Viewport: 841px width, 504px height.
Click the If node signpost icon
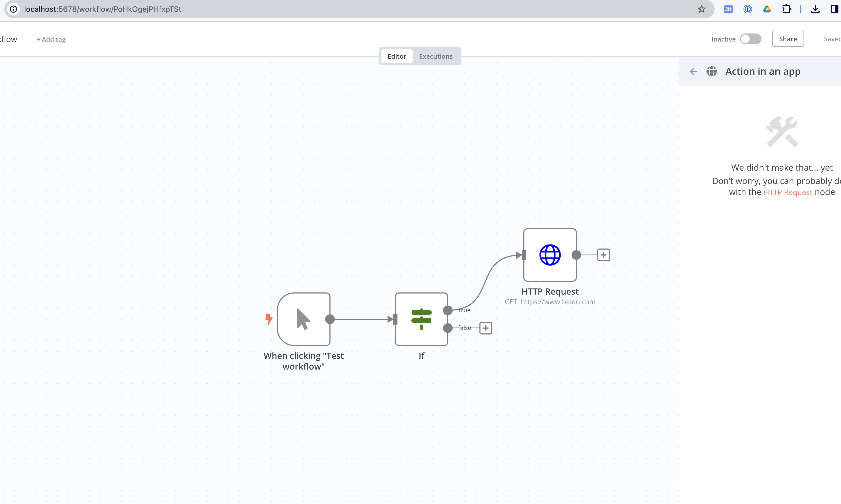coord(421,319)
